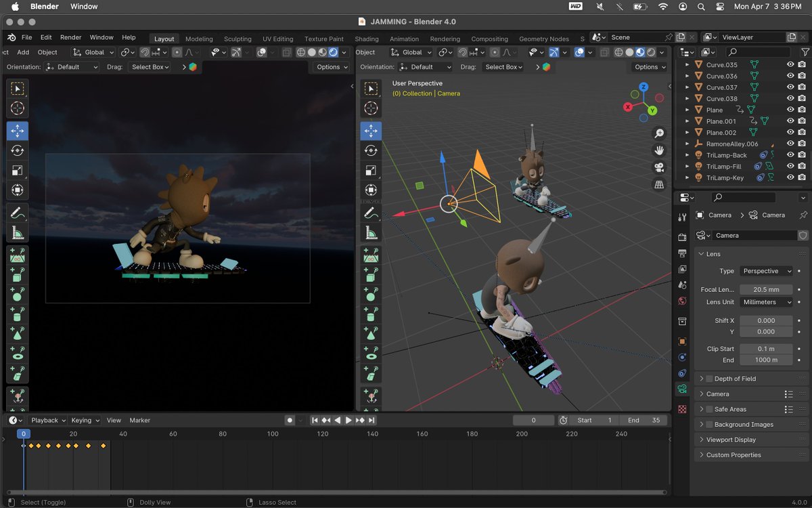Open the Texture properties checker icon
This screenshot has height=508, width=812.
point(682,409)
